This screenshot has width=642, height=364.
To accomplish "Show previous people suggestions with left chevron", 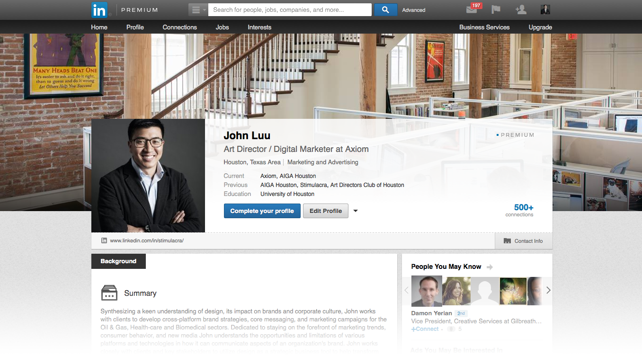I will pos(406,290).
